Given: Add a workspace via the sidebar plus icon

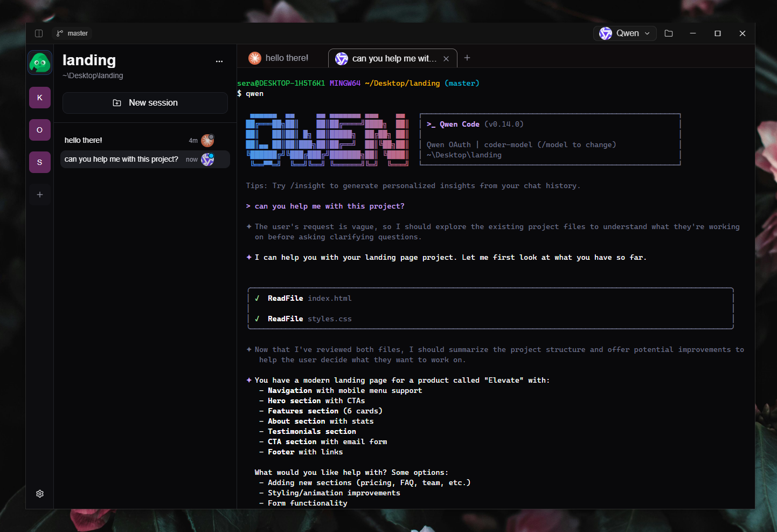Looking at the screenshot, I should point(39,195).
